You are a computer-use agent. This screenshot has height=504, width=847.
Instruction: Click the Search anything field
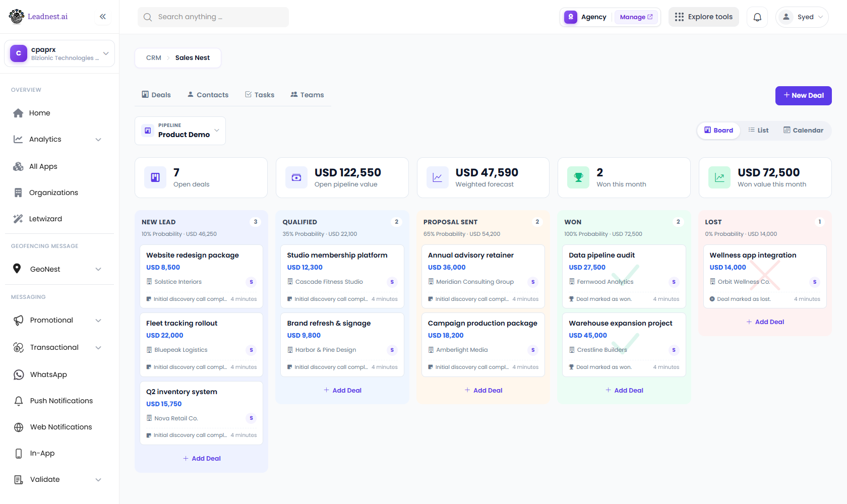tap(213, 17)
